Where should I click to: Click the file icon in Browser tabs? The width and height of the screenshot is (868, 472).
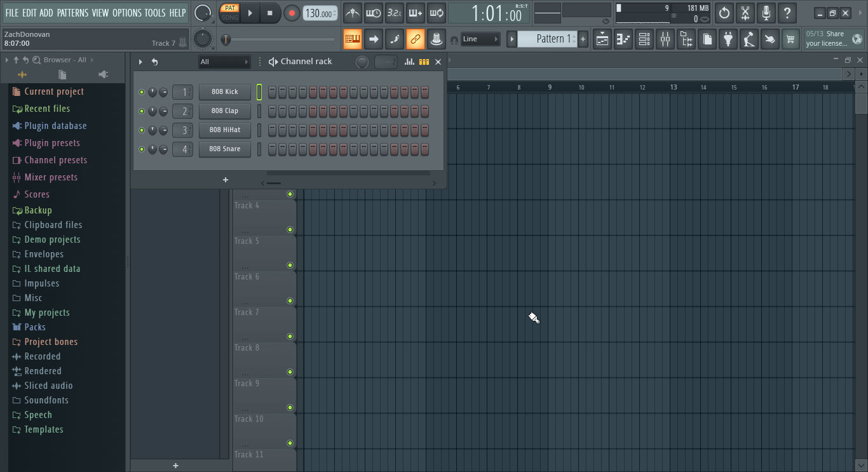62,75
